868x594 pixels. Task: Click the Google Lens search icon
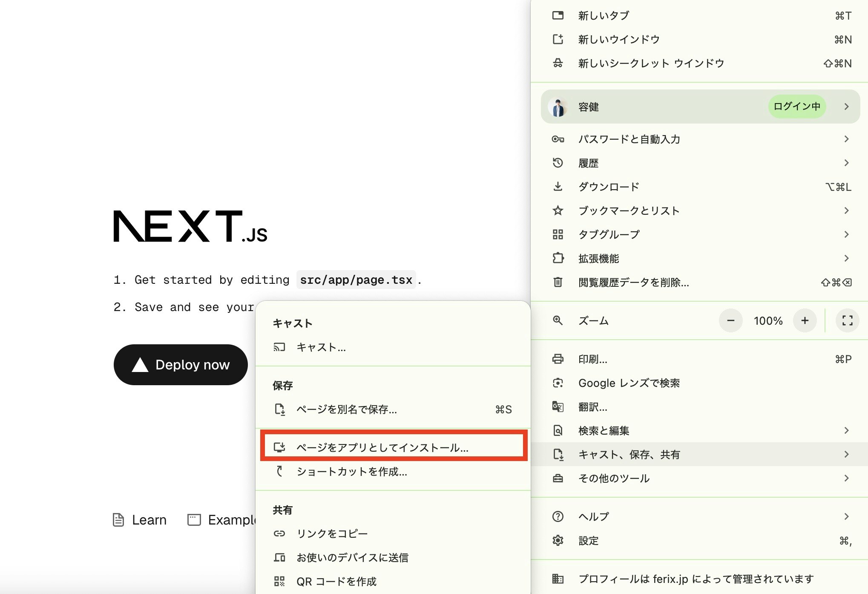click(558, 383)
